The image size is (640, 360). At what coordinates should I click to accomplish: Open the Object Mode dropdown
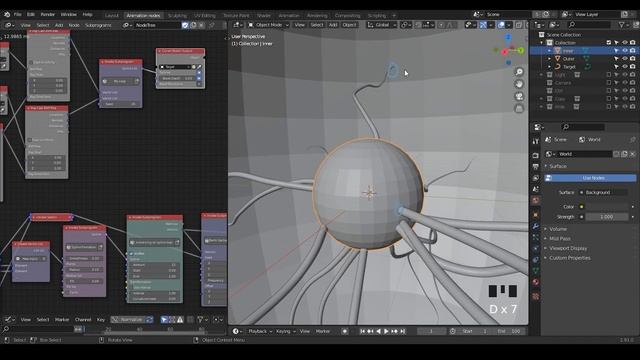click(x=269, y=25)
